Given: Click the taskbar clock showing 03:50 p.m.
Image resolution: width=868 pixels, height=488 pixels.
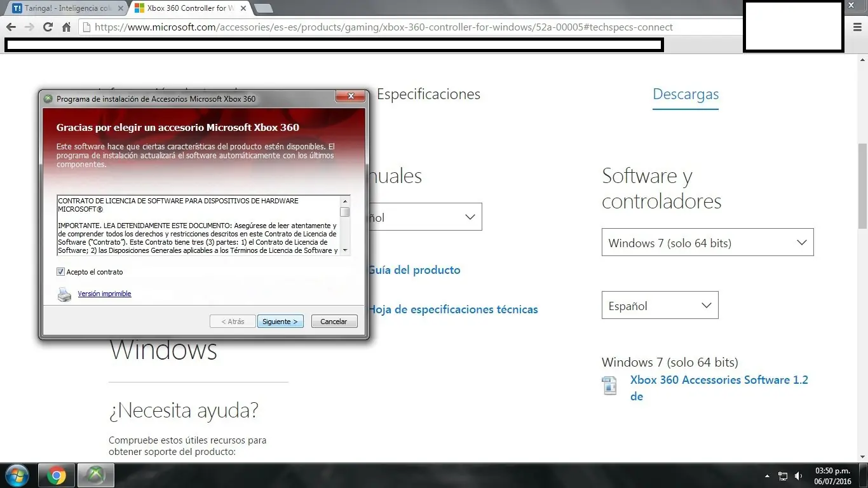Looking at the screenshot, I should tap(832, 476).
